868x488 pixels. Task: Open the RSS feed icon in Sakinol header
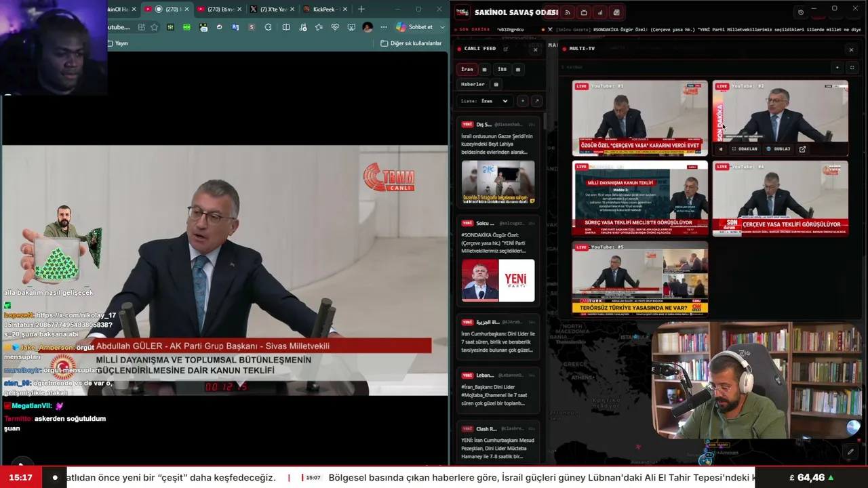tap(568, 12)
